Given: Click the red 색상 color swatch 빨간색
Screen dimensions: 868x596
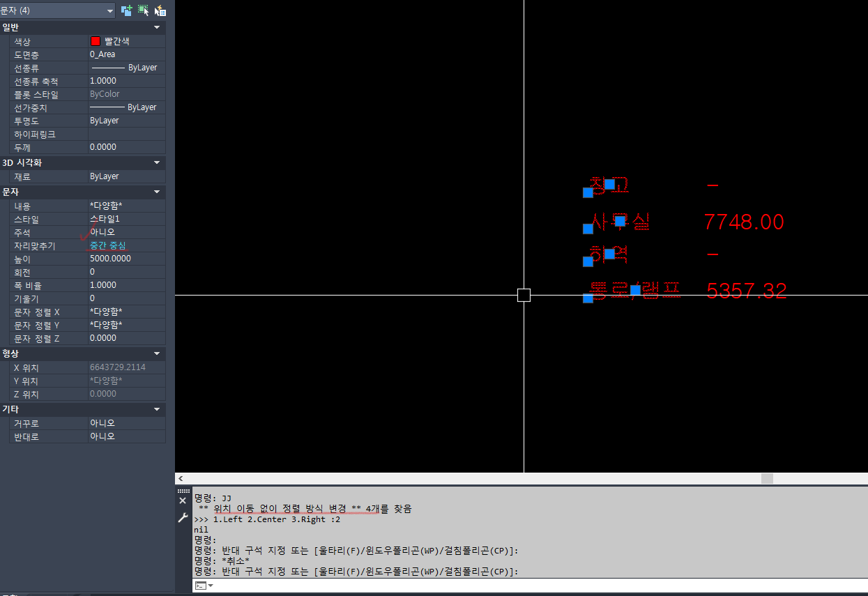Looking at the screenshot, I should click(x=96, y=41).
